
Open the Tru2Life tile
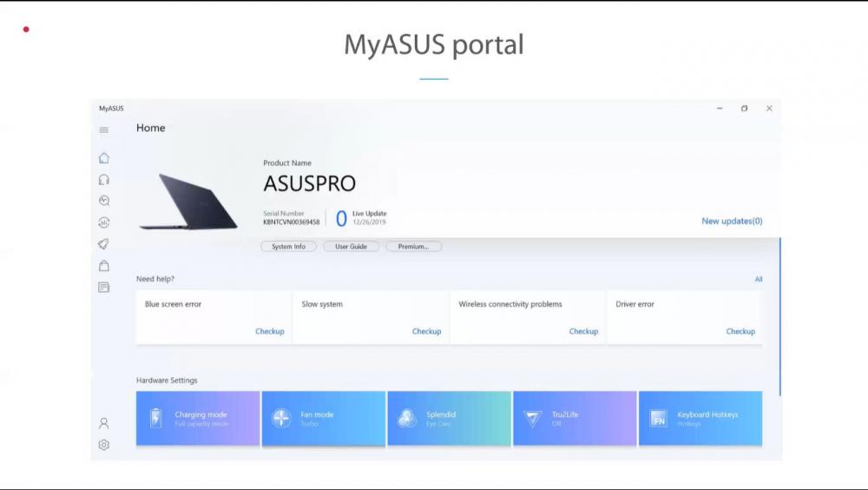click(x=575, y=419)
